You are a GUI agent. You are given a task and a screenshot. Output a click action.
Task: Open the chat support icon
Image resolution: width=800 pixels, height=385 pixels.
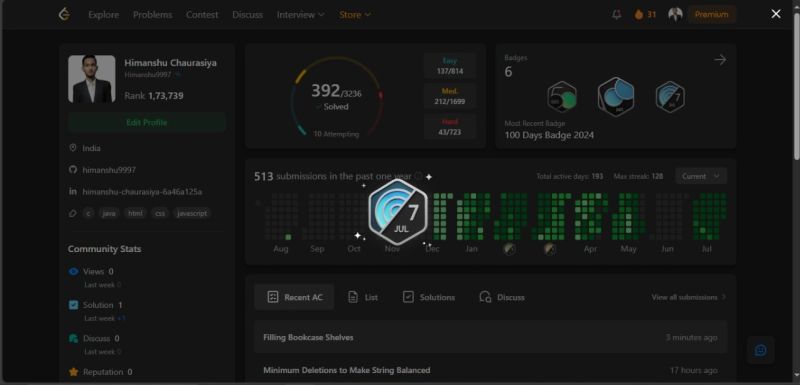(x=760, y=350)
